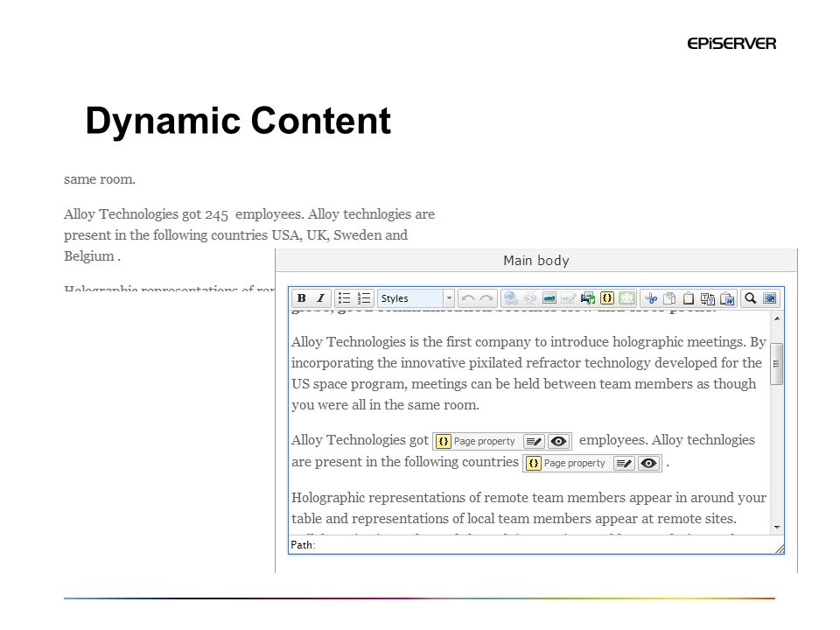Click 'same room.' text at slide top
The image size is (840, 630).
pyautogui.click(x=100, y=179)
